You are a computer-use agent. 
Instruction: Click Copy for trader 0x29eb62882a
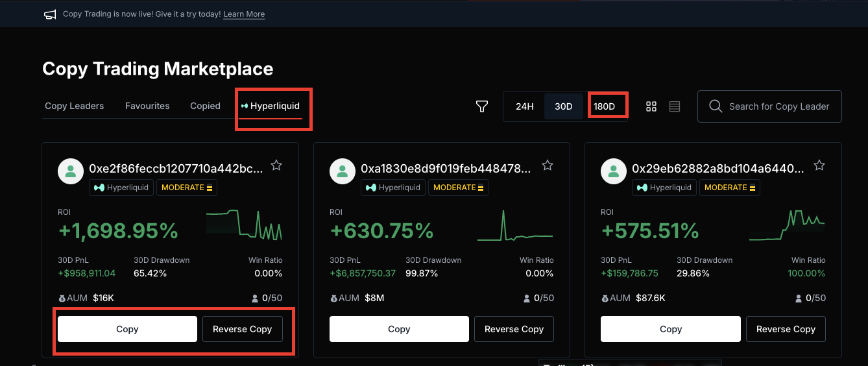[x=670, y=329]
